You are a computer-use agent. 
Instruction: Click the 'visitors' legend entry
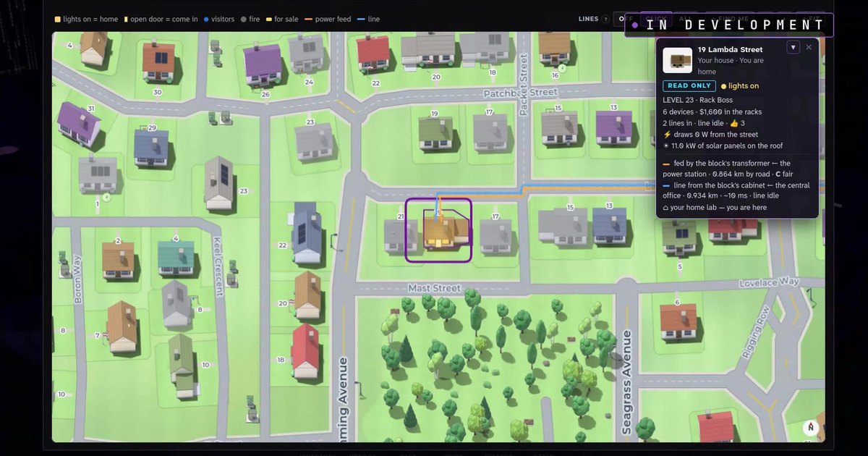(x=219, y=20)
